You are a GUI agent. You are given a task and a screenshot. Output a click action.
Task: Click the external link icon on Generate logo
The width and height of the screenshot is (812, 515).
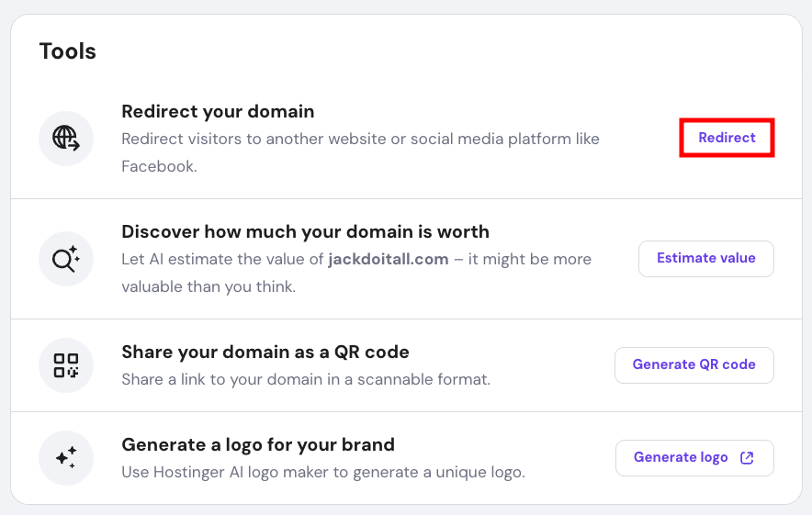747,458
